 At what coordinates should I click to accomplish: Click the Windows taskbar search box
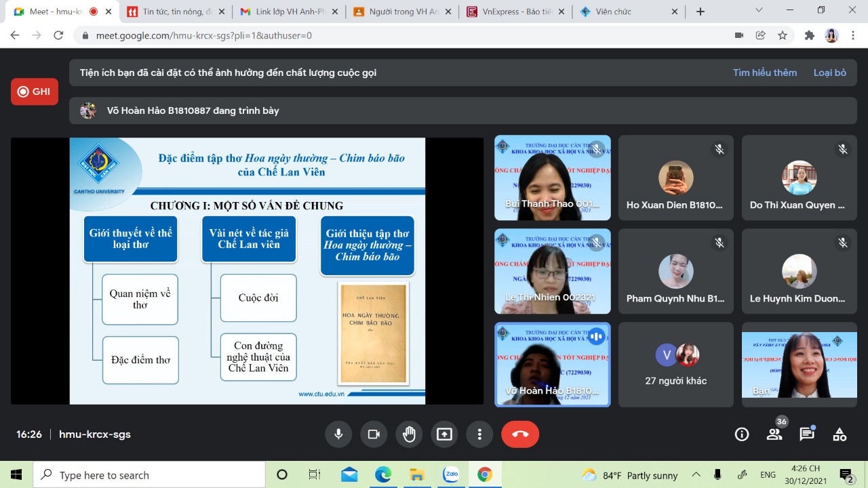[x=149, y=475]
